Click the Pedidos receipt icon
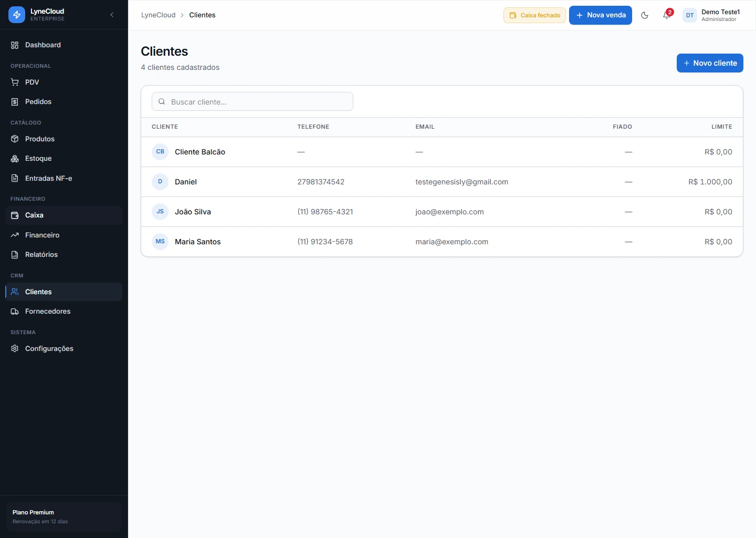Screen dimensions: 756x538 [x=15, y=102]
